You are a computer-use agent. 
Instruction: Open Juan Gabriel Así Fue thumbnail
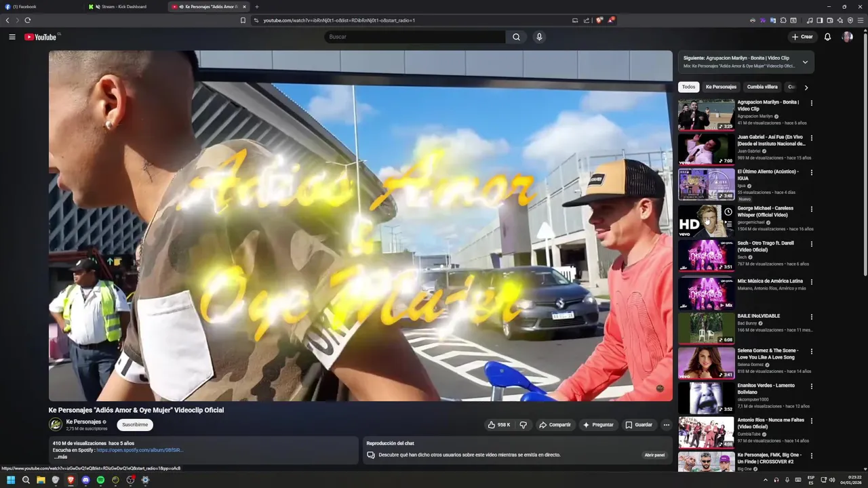pyautogui.click(x=706, y=149)
